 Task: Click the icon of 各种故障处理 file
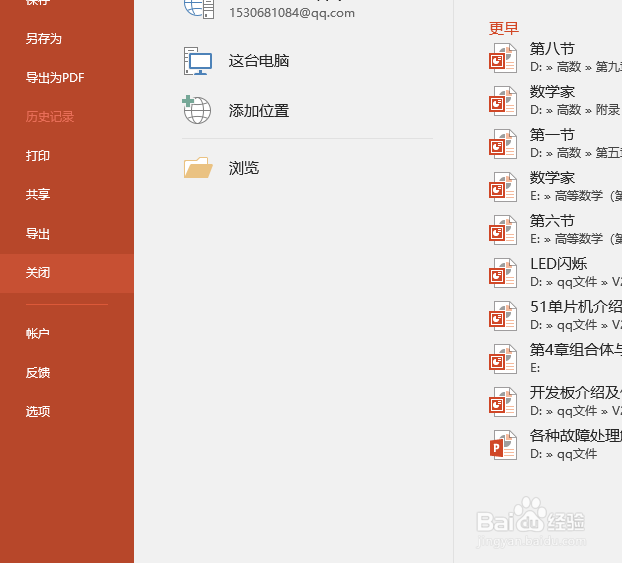point(503,445)
